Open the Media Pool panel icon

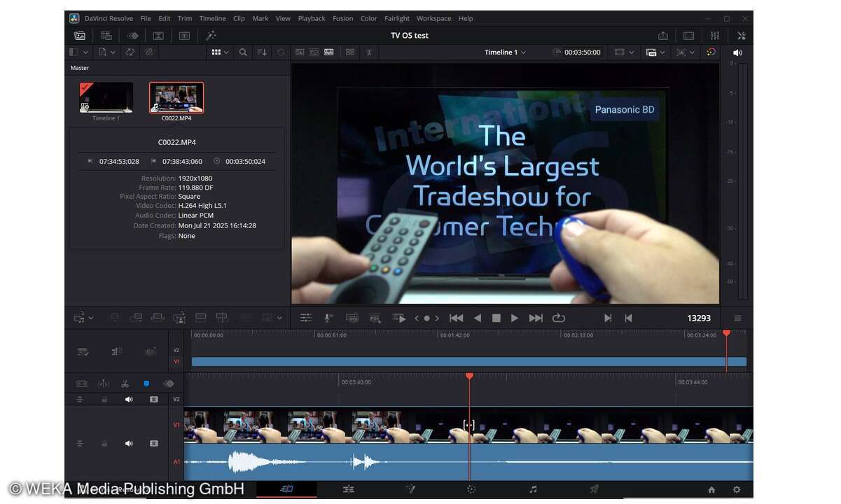pos(80,36)
